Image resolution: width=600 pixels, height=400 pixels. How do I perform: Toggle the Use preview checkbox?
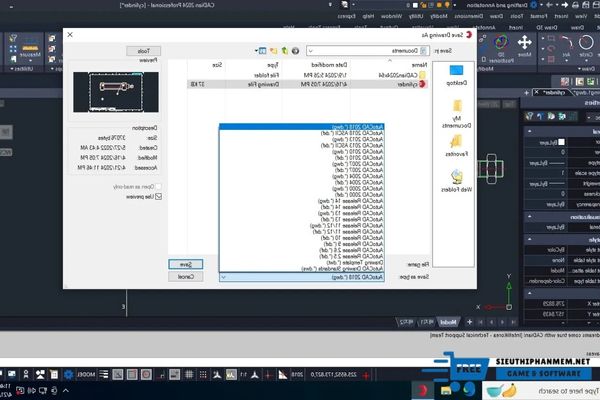pyautogui.click(x=158, y=196)
